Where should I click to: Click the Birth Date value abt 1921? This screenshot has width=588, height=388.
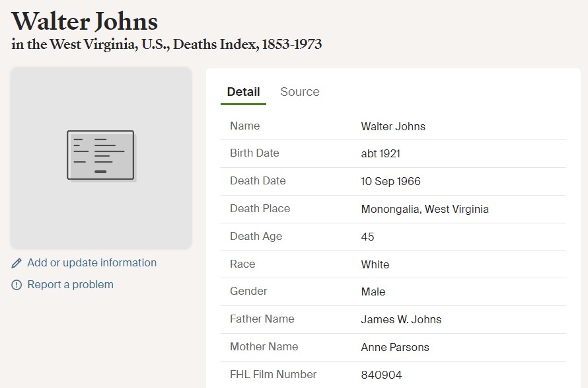[381, 153]
